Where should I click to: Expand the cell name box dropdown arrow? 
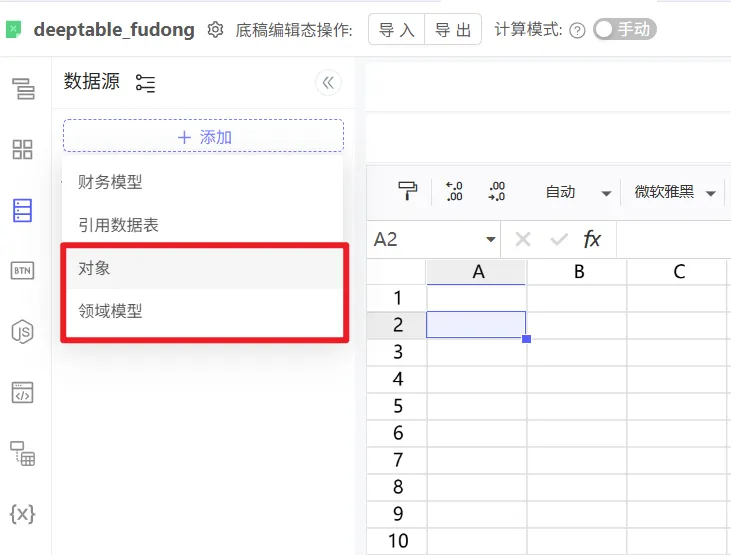(490, 240)
